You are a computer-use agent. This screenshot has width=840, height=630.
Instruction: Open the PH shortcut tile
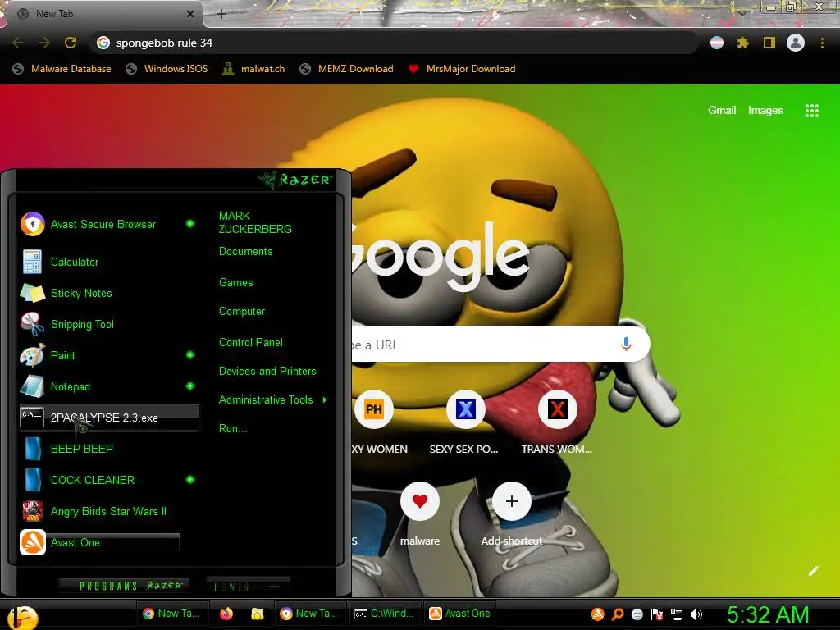374,410
